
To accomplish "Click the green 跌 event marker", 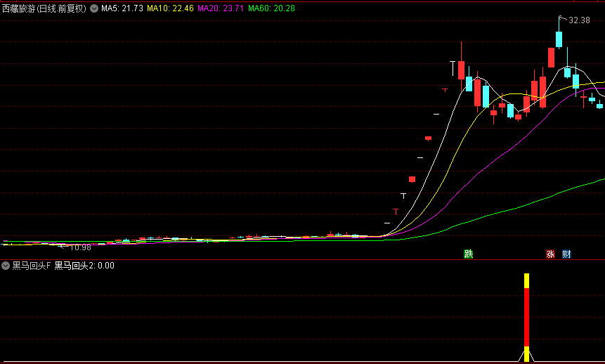I will click(x=468, y=254).
